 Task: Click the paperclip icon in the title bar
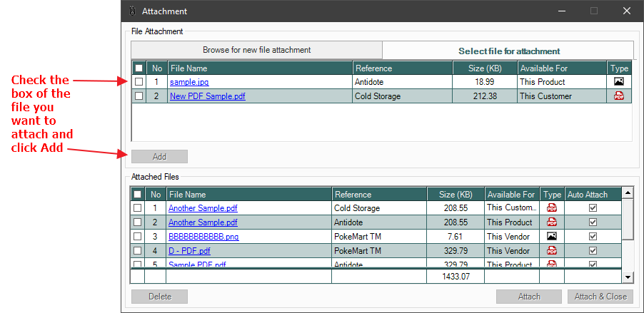131,11
